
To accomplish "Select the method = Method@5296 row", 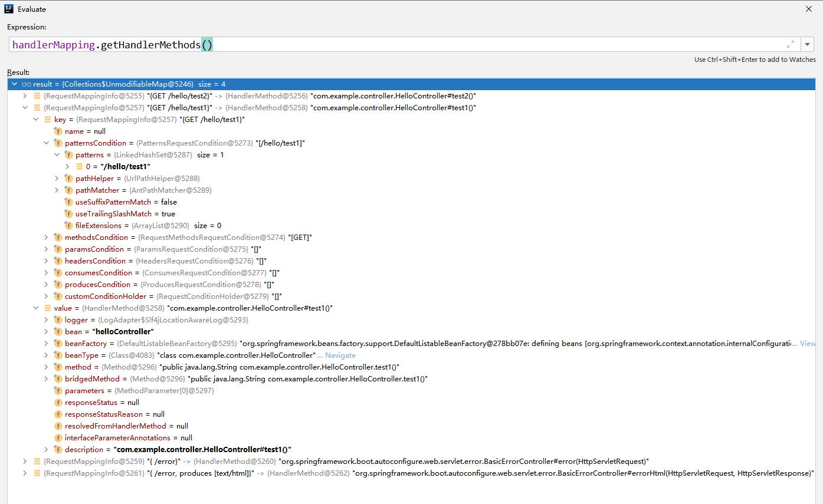I will click(412, 367).
